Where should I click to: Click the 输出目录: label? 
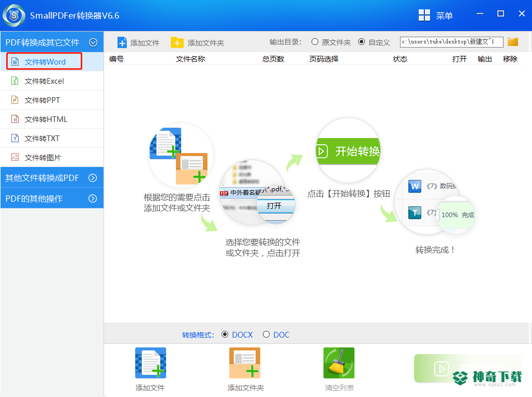[285, 42]
